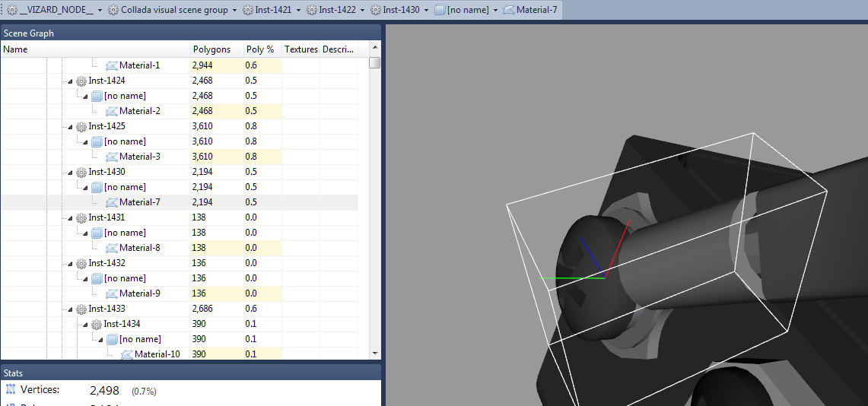Image resolution: width=868 pixels, height=406 pixels.
Task: Click the gear icon of Inst-1432 tree row
Action: (x=81, y=263)
